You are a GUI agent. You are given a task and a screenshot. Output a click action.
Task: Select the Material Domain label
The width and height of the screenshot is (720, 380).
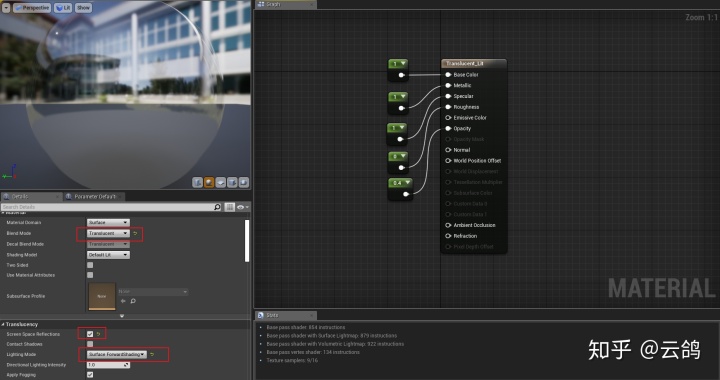[x=24, y=223]
